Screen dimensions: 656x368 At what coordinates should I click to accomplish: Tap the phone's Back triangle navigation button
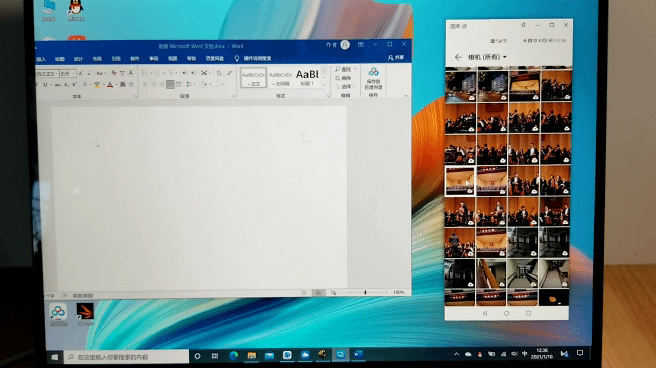(x=485, y=313)
